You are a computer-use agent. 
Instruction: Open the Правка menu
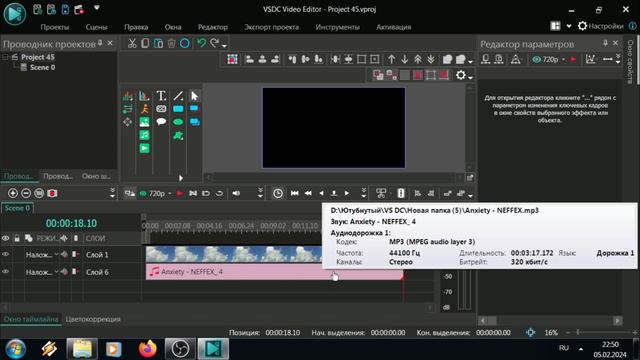(136, 27)
